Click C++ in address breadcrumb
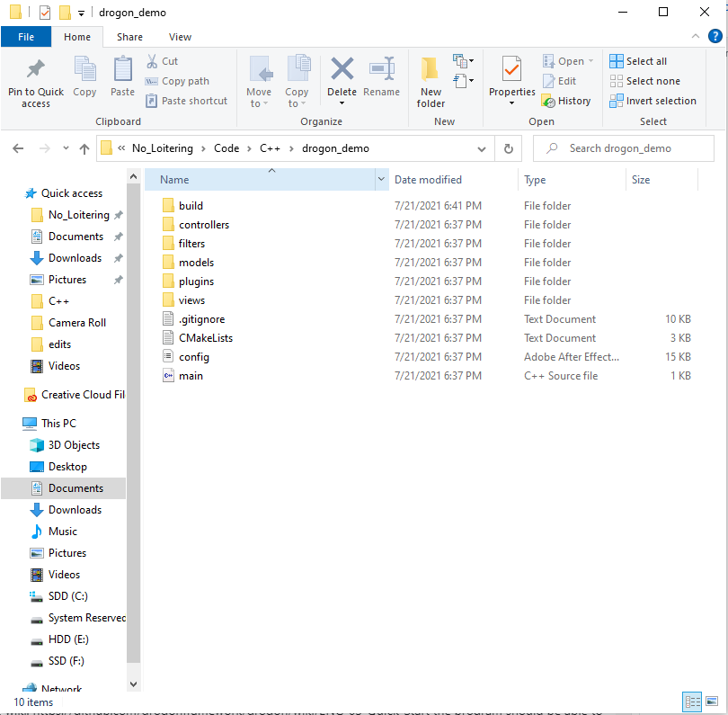 [x=270, y=148]
